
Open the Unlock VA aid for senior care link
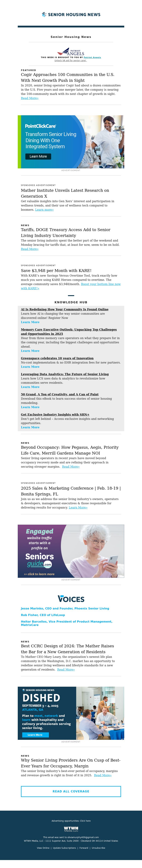tap(71, 61)
